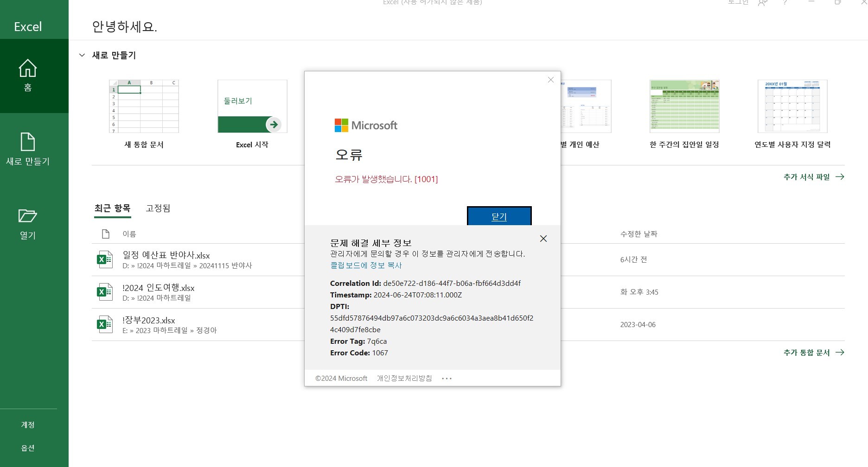Open 계정 (Account) in the sidebar
This screenshot has height=467, width=868.
click(28, 424)
